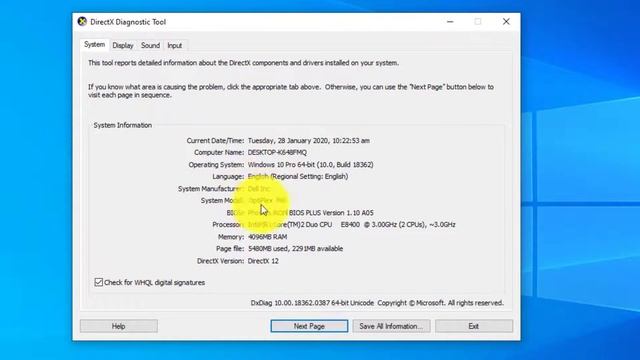This screenshot has height=360, width=640.
Task: Click the Exit button
Action: pyautogui.click(x=474, y=326)
